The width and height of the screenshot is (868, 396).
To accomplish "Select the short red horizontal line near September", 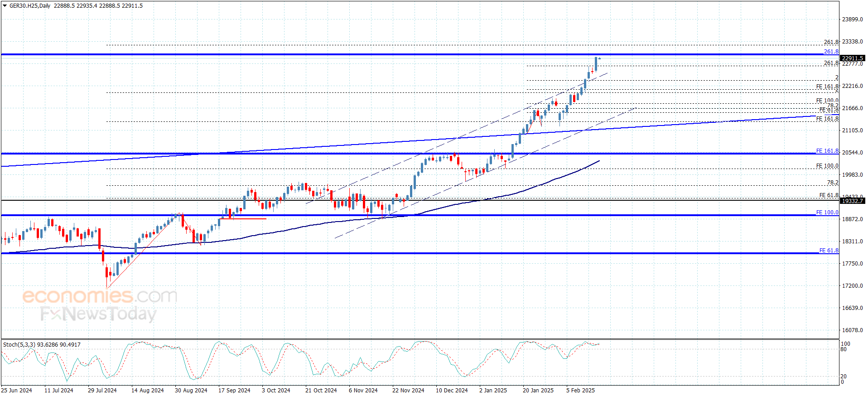I will click(x=243, y=219).
